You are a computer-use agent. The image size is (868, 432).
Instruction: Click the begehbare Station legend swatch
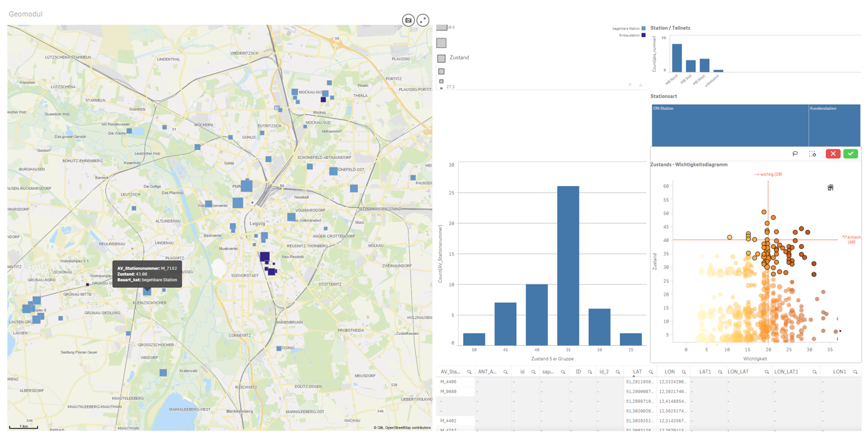[644, 28]
